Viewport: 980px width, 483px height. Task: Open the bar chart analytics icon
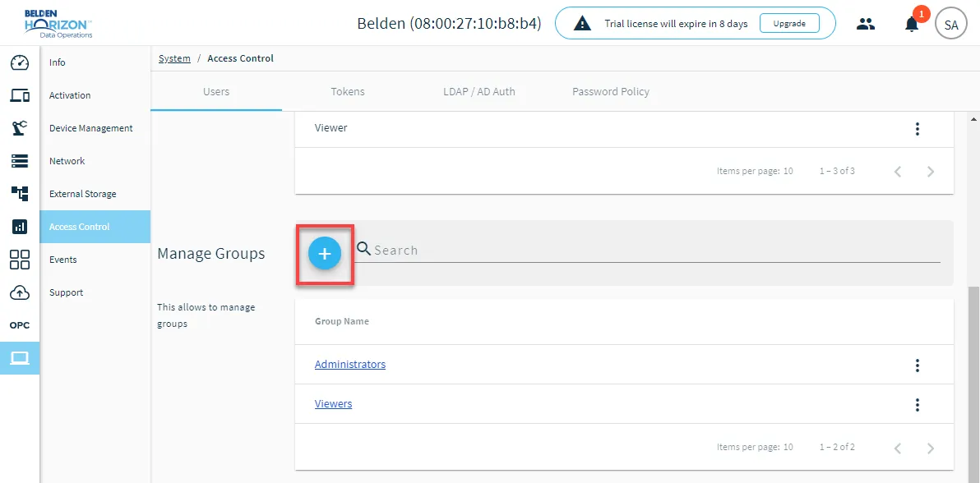coord(20,227)
